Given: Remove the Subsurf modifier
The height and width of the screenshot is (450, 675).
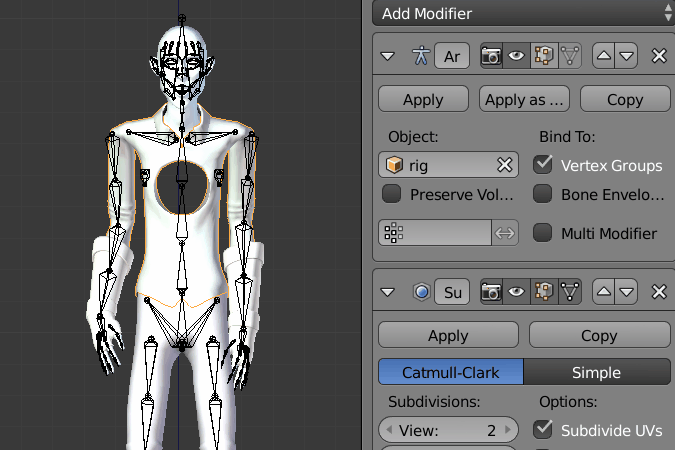Looking at the screenshot, I should [x=659, y=292].
